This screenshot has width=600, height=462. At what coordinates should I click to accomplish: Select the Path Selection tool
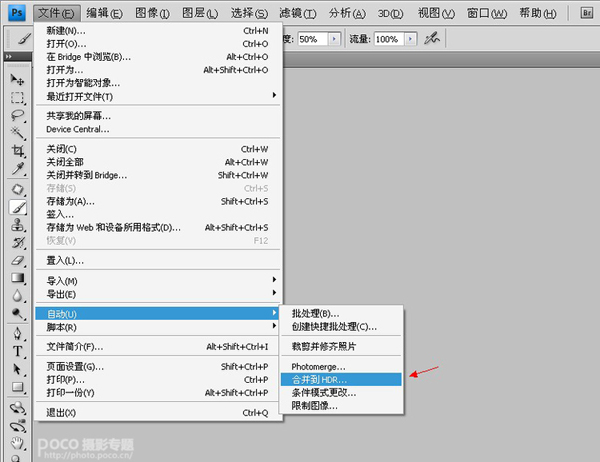17,369
